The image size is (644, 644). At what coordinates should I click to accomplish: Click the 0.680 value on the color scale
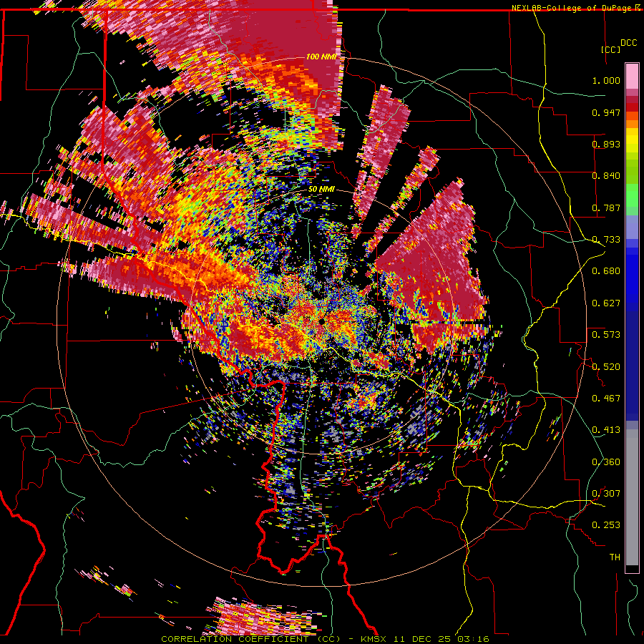click(606, 271)
